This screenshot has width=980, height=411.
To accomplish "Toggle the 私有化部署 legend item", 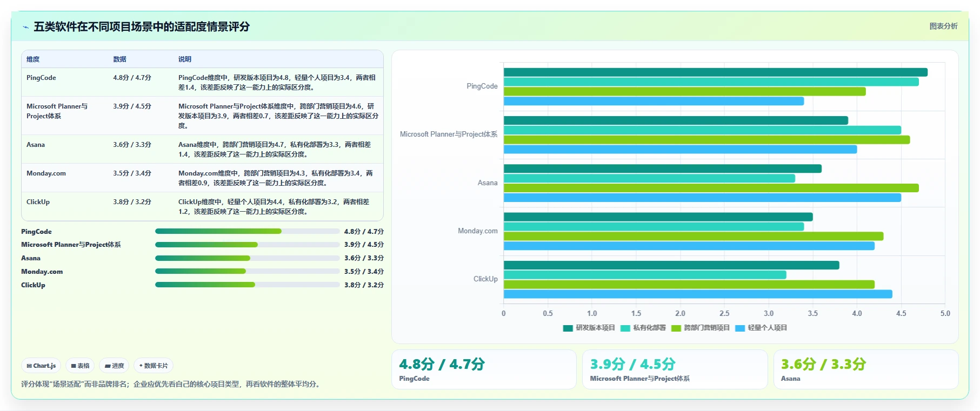I will [643, 328].
